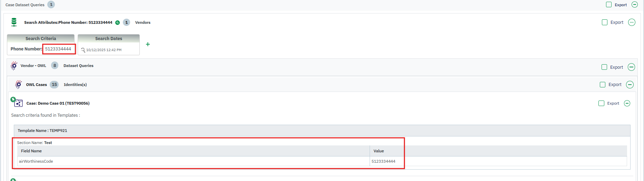644x181 pixels.
Task: Tick Export checkbox for Demo Case 01
Action: click(601, 103)
